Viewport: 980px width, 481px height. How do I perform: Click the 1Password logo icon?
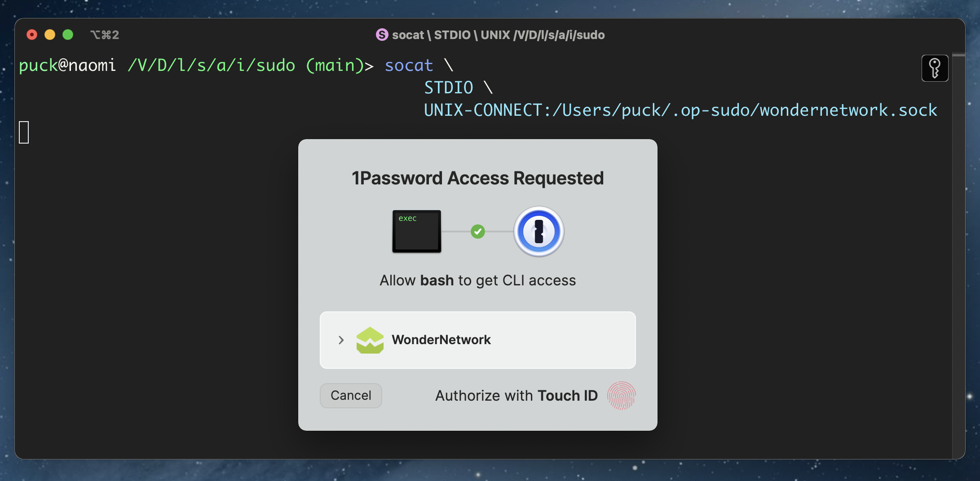[539, 232]
